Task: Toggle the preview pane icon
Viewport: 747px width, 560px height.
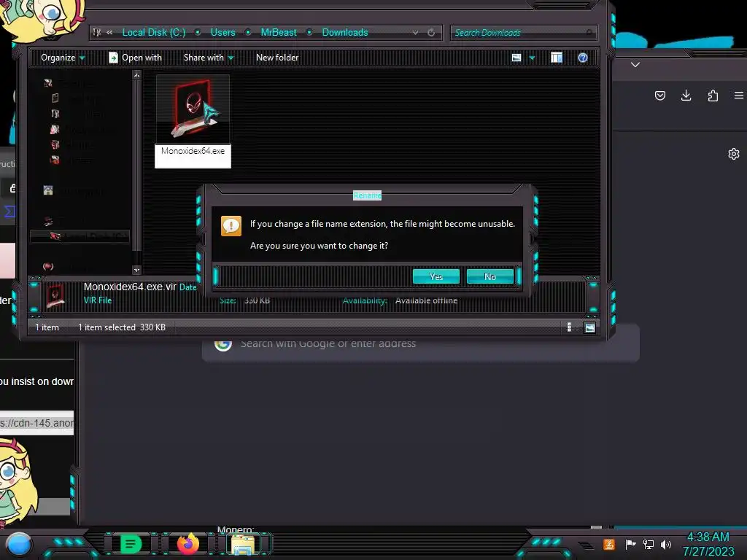Action: point(557,58)
